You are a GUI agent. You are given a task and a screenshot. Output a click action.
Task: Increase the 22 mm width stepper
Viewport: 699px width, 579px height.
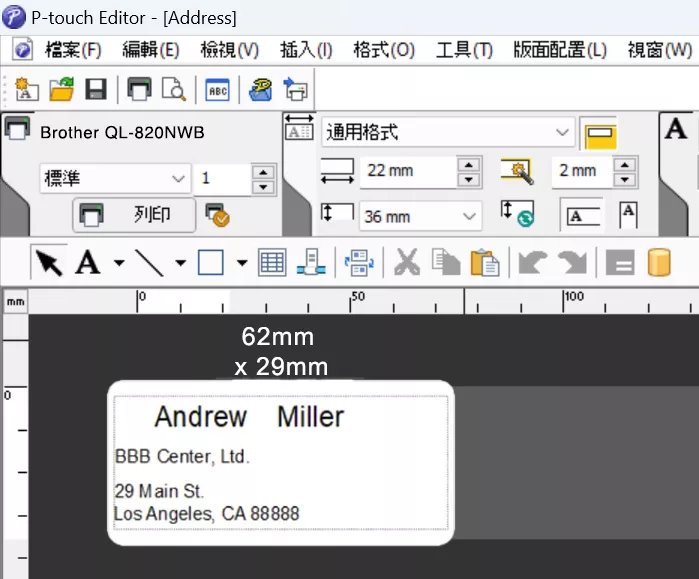pyautogui.click(x=468, y=163)
